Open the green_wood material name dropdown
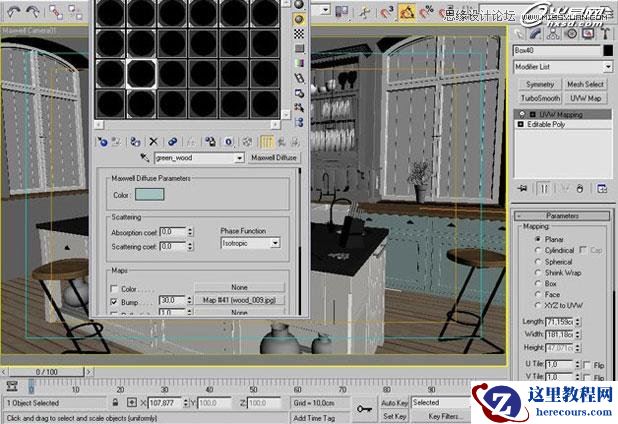The image size is (618, 424). [x=239, y=158]
